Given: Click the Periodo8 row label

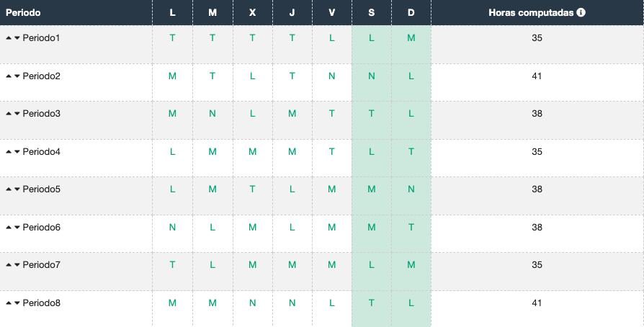Looking at the screenshot, I should pyautogui.click(x=42, y=303).
